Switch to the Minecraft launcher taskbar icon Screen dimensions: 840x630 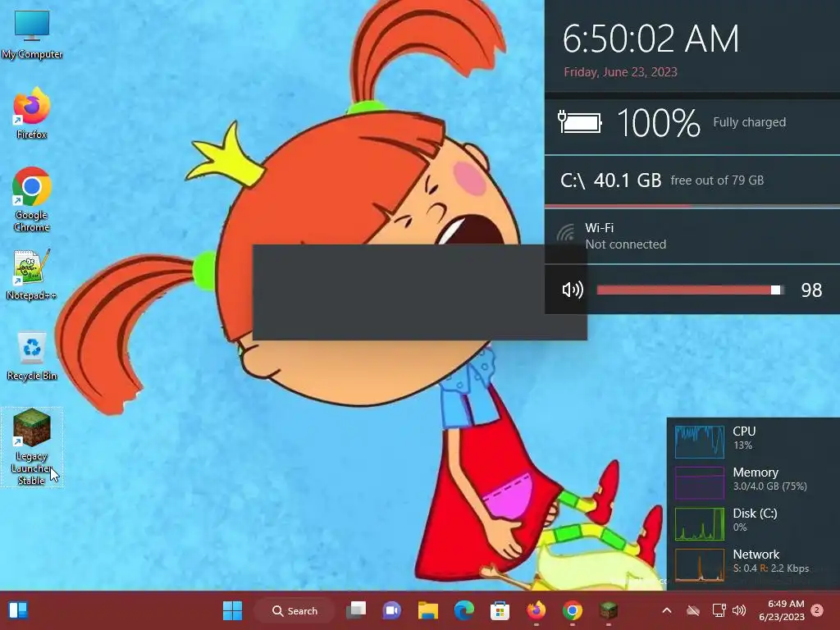pyautogui.click(x=608, y=610)
